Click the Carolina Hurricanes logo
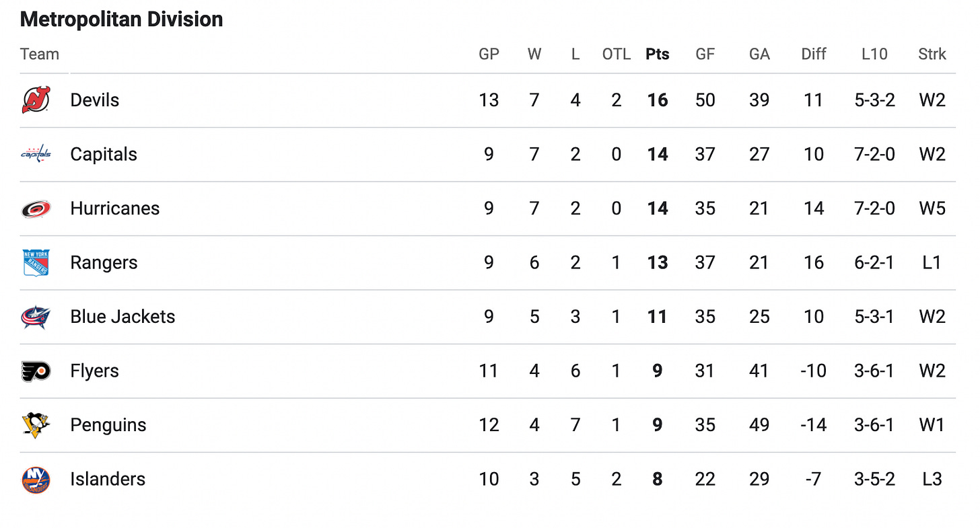The height and width of the screenshot is (528, 980). 36,209
